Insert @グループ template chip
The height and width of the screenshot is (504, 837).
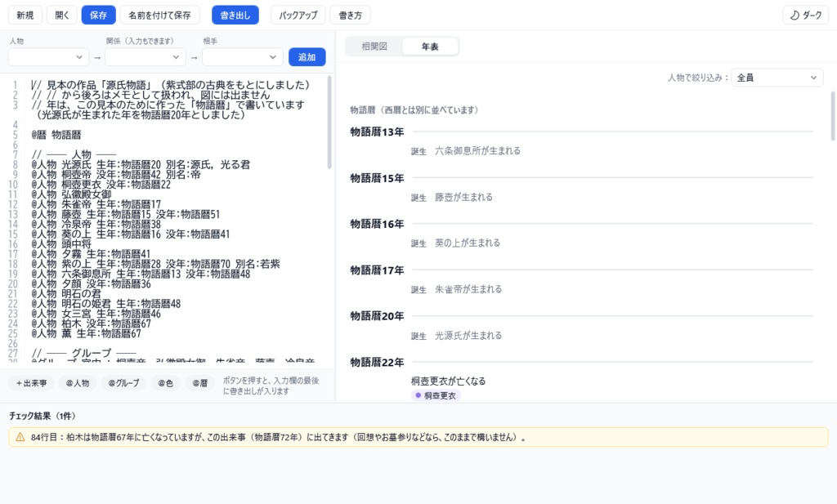124,383
